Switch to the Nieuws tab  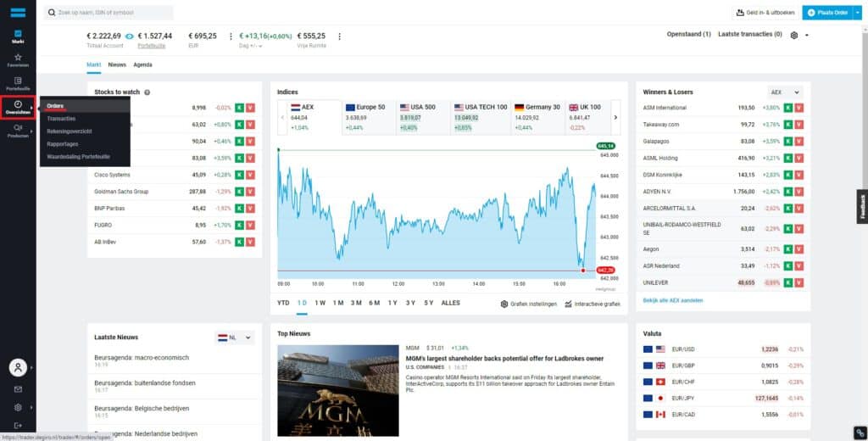pos(117,64)
